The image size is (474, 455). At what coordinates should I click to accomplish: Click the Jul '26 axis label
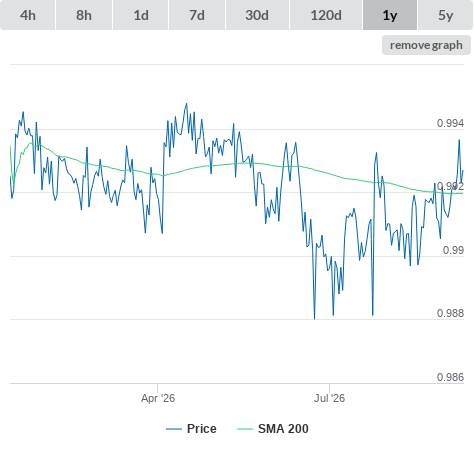tap(329, 398)
